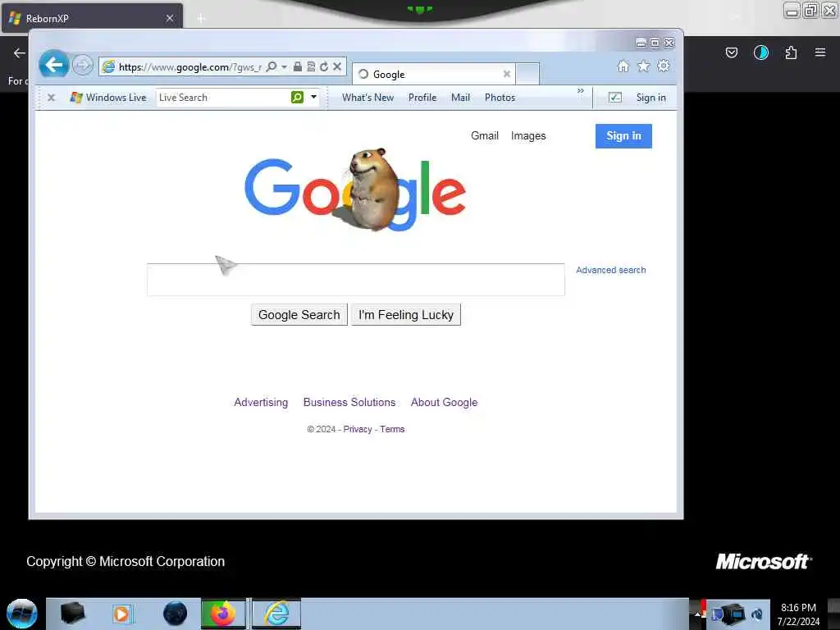Stop loading with the address bar X icon
The image size is (840, 630).
(x=337, y=66)
